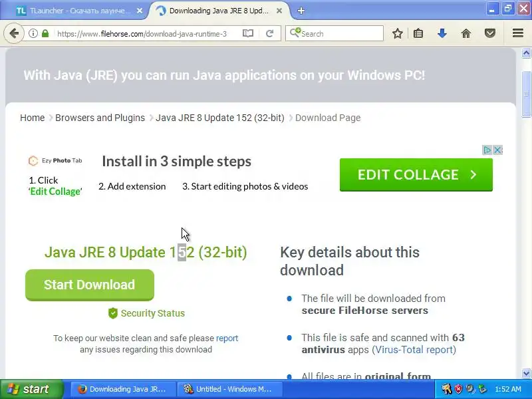Click the Java JRE 8 Update 152 heading
532x399 pixels.
(x=146, y=253)
